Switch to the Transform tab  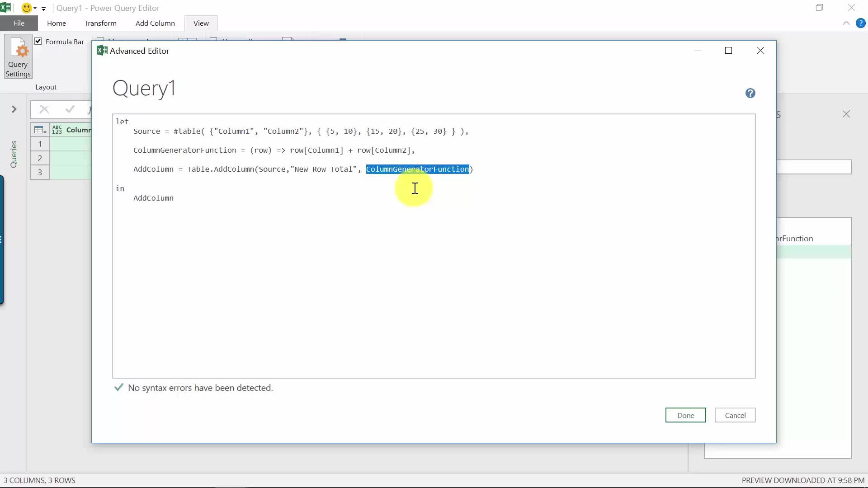click(100, 23)
